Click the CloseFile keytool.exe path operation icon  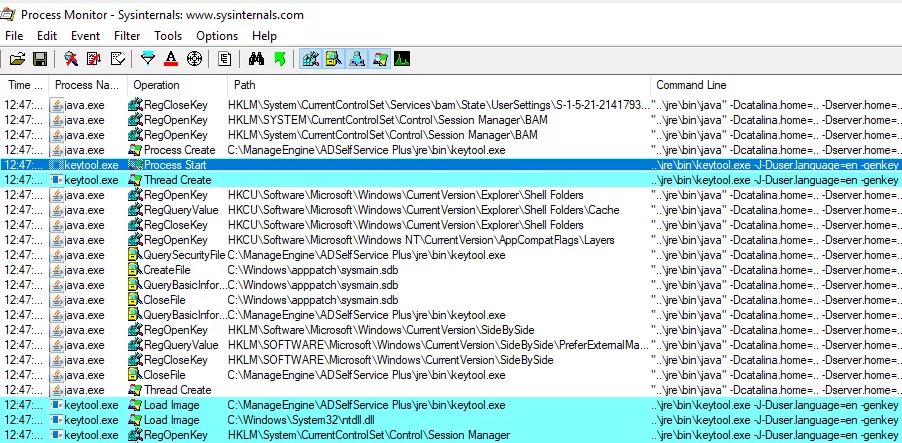tap(135, 375)
